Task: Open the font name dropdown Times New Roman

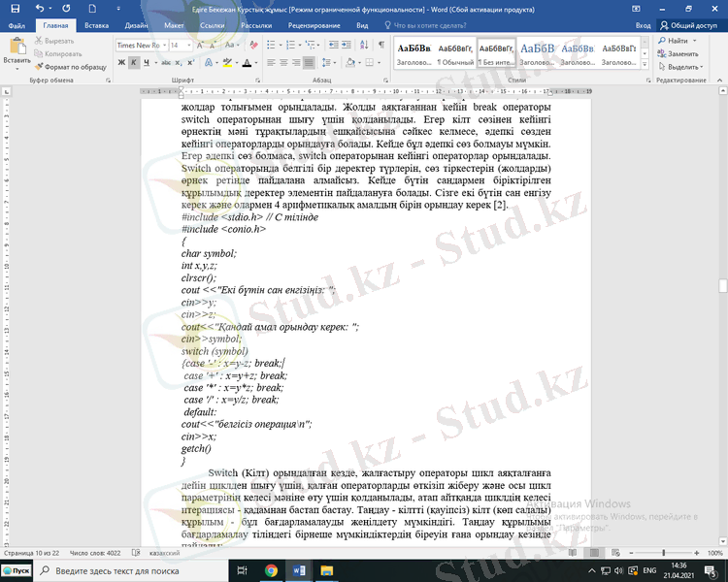Action: (164, 45)
